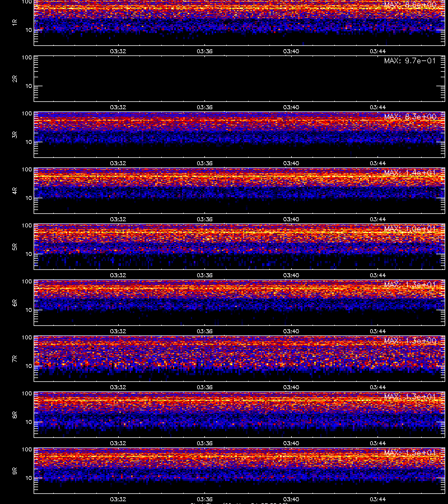Click the 03:32 time label beneath panel 4R
The width and height of the screenshot is (448, 504).
pos(118,219)
